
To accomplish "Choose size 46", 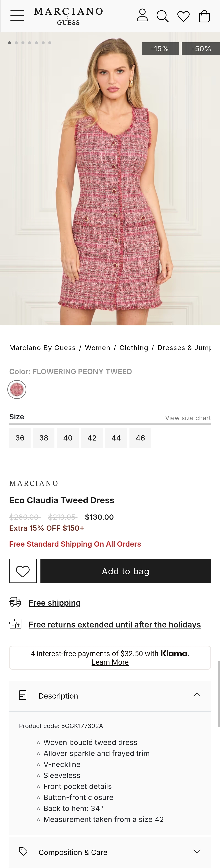I will (140, 438).
